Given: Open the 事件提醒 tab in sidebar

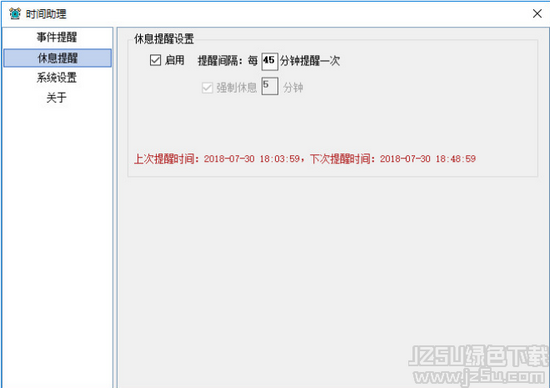Looking at the screenshot, I should click(57, 37).
